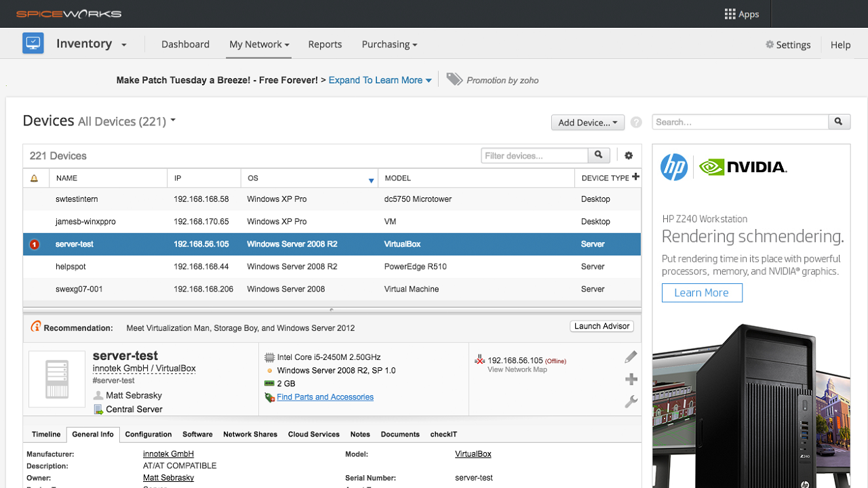Click the alert bell column header

pos(35,178)
